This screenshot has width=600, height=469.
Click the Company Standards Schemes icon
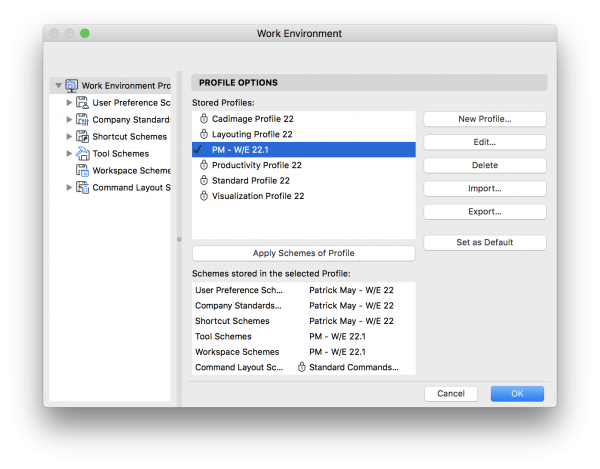click(83, 120)
